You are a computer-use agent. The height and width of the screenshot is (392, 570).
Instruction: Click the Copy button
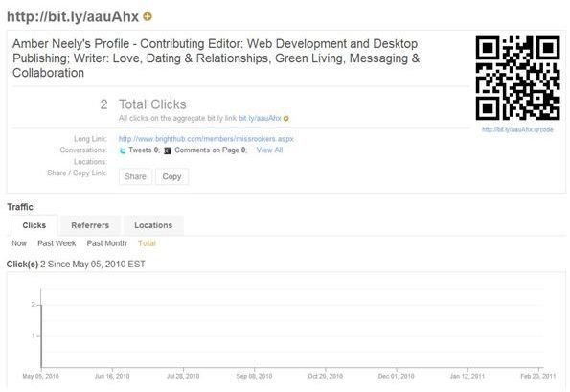[171, 176]
